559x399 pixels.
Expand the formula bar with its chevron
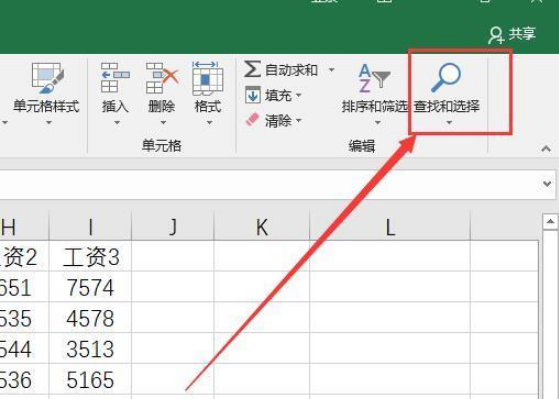click(x=547, y=184)
